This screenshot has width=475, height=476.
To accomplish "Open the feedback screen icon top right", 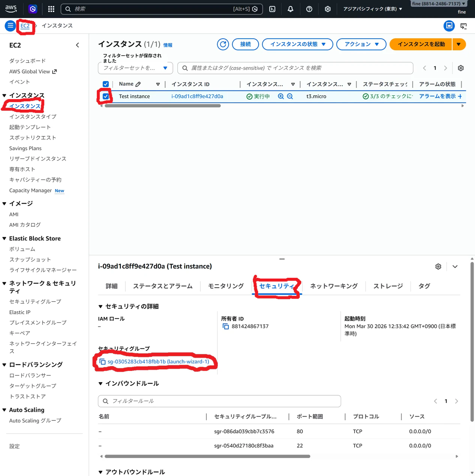I will pos(464,26).
